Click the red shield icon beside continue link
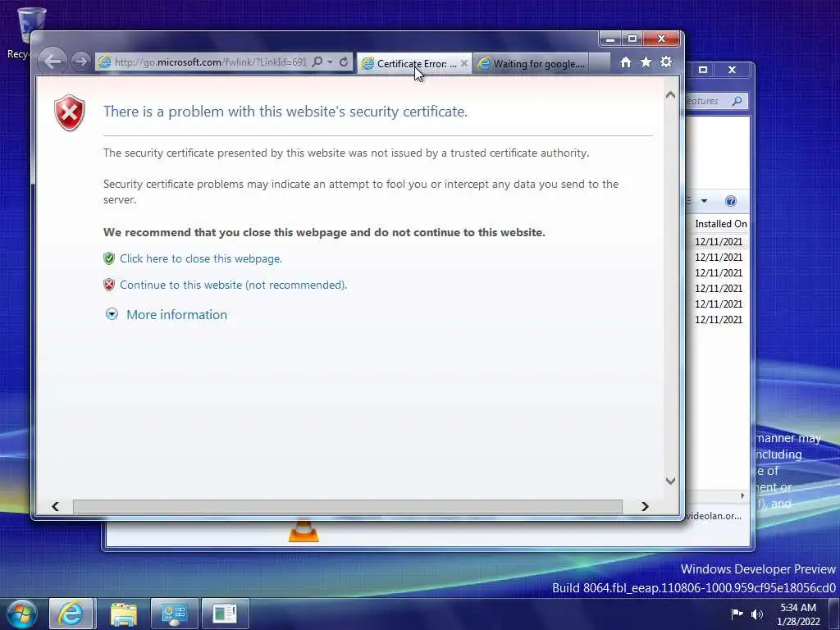Viewport: 840px width, 630px height. [x=109, y=285]
